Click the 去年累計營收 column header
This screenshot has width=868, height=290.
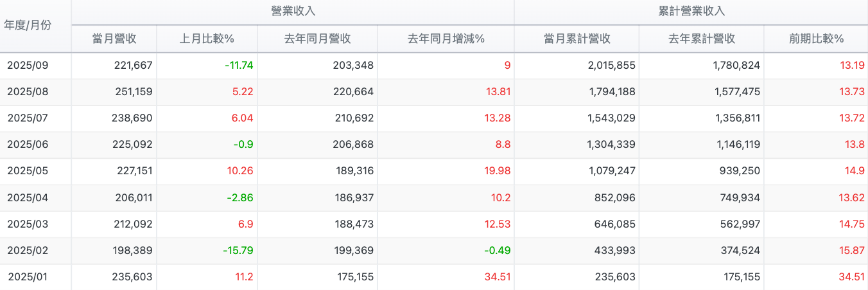pos(701,39)
